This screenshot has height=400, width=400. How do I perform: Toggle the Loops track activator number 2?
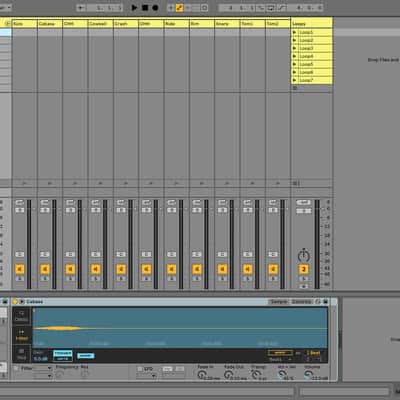click(304, 269)
